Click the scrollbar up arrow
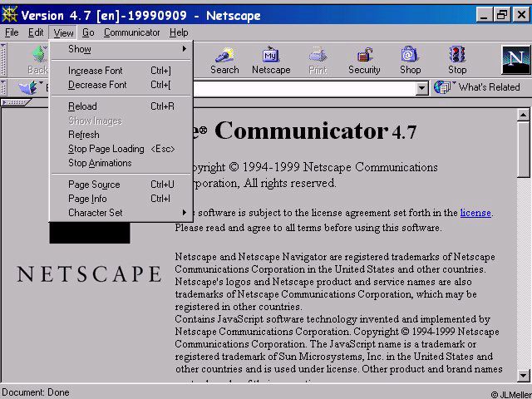 (x=523, y=116)
